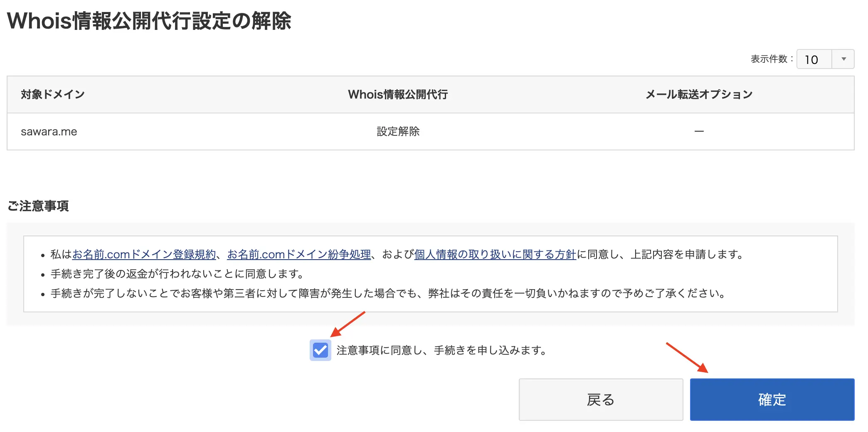The width and height of the screenshot is (868, 432).
Task: Click the ご注意事項 section heading
Action: tap(38, 206)
